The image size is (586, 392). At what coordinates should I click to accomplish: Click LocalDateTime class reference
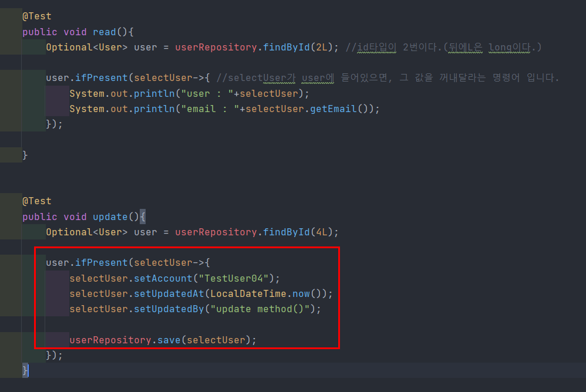(248, 293)
